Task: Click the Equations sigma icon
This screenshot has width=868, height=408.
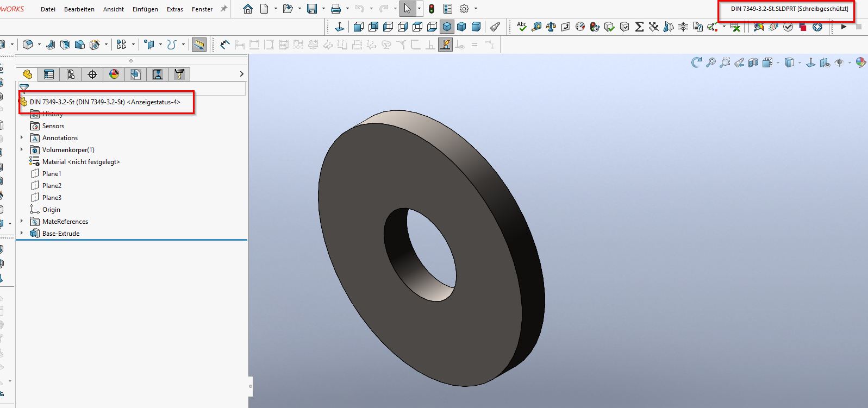Action: [x=639, y=27]
